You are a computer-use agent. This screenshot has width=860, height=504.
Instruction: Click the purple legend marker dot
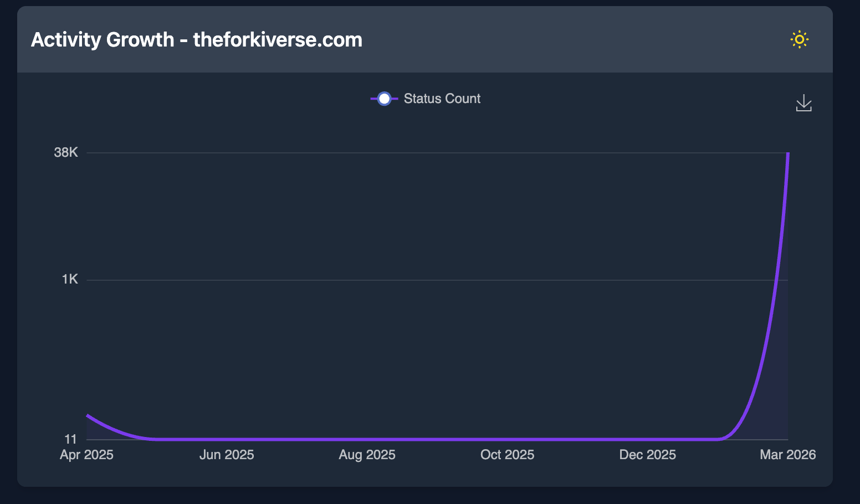click(x=383, y=98)
